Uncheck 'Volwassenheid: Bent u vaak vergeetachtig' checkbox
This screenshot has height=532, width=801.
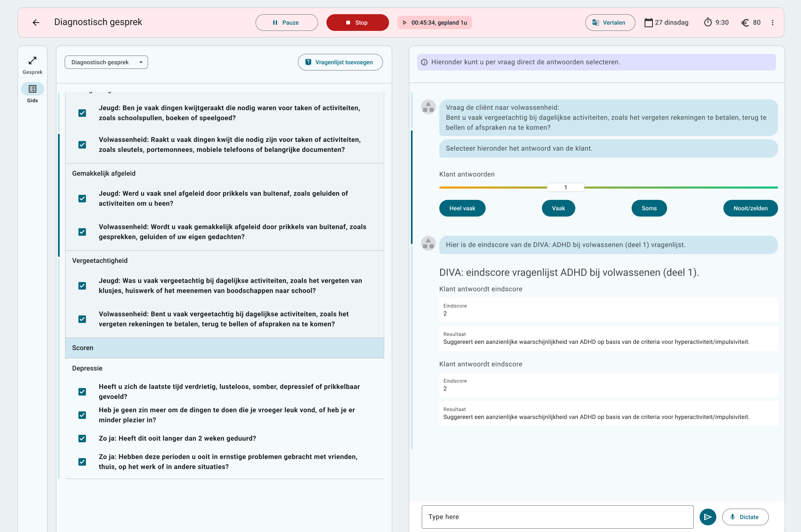[x=82, y=319]
